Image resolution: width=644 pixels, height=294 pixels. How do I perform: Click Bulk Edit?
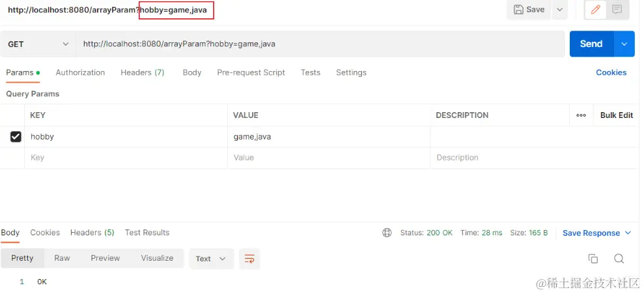point(617,115)
